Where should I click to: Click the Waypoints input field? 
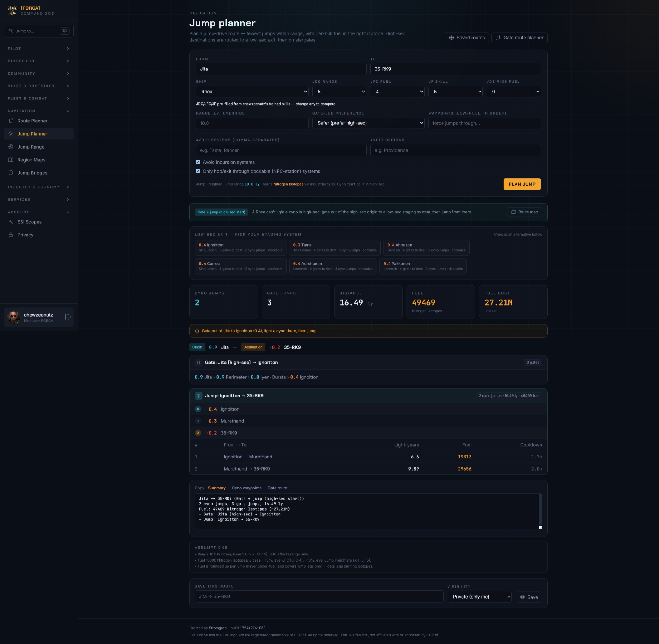point(484,123)
